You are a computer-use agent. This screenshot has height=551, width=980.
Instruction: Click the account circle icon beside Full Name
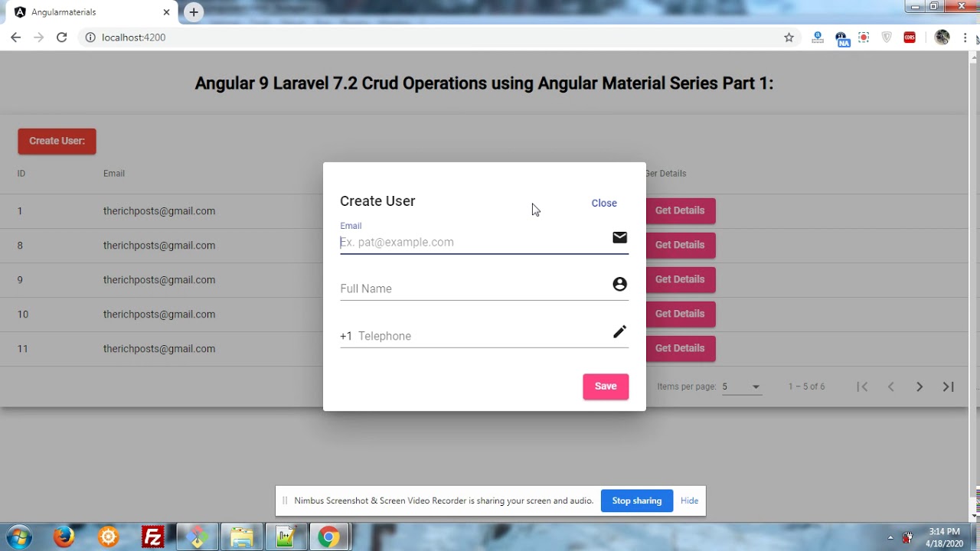pos(619,284)
